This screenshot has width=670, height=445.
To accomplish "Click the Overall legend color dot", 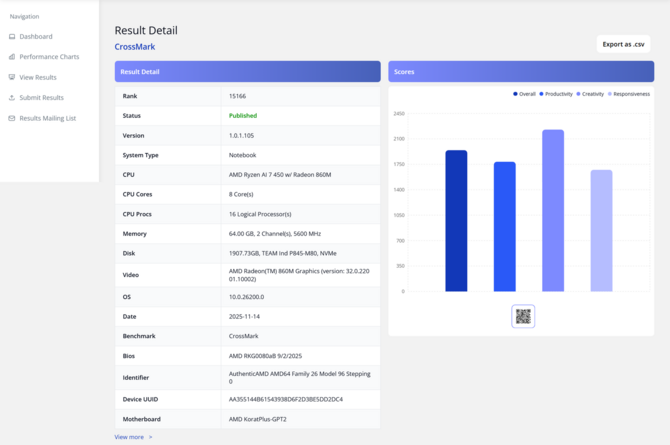I will tap(515, 94).
